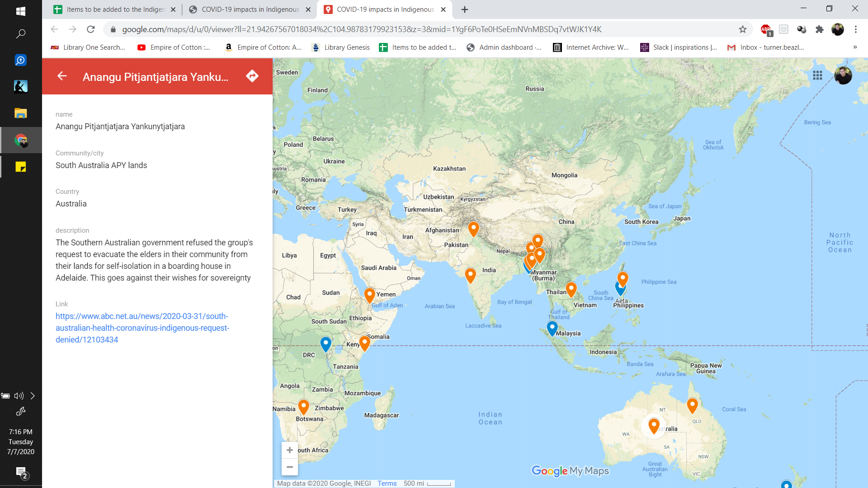Click the blue marker near Malaysia
The image size is (868, 488).
[552, 328]
